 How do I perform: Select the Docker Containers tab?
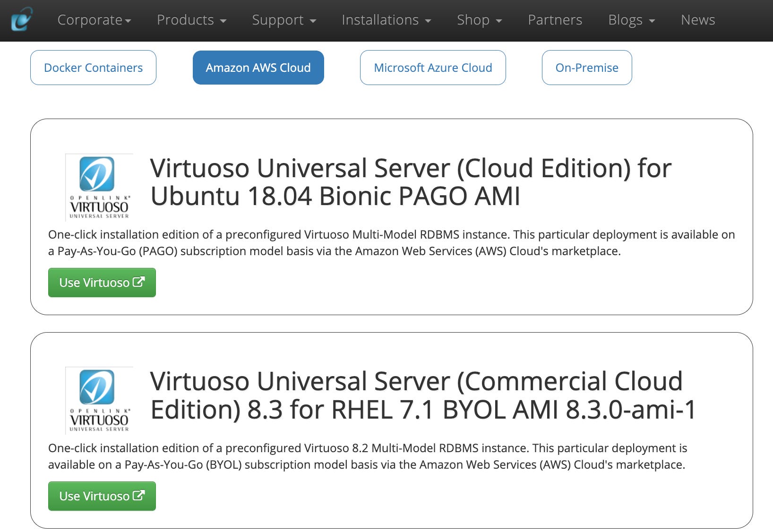(93, 68)
